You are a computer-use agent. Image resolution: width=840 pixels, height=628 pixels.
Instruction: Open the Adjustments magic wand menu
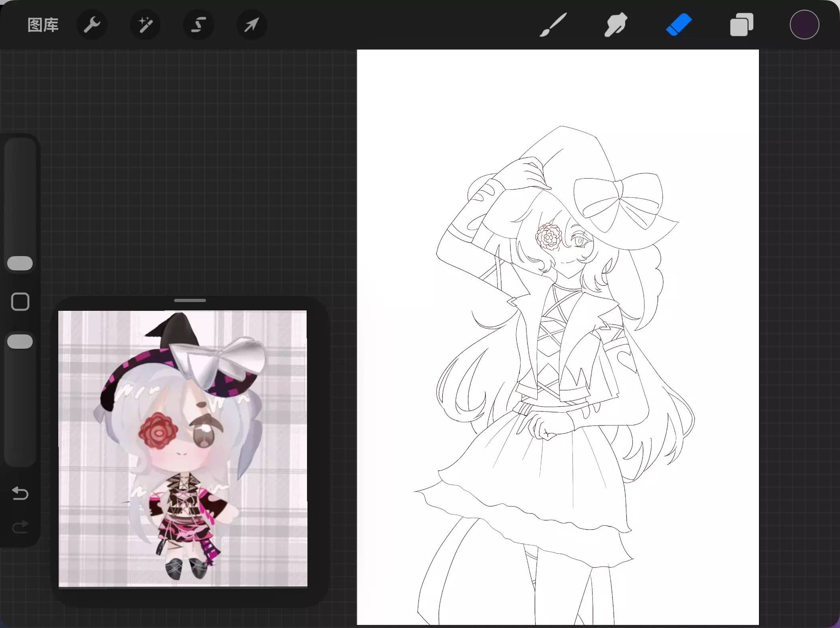tap(145, 25)
